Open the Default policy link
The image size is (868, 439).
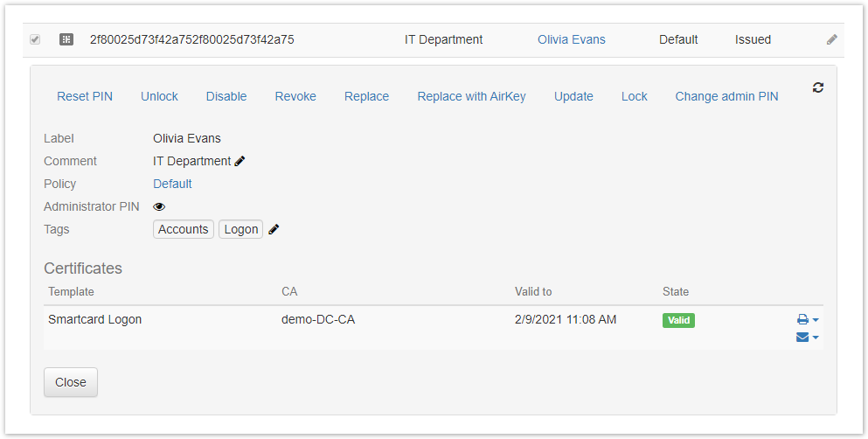172,184
